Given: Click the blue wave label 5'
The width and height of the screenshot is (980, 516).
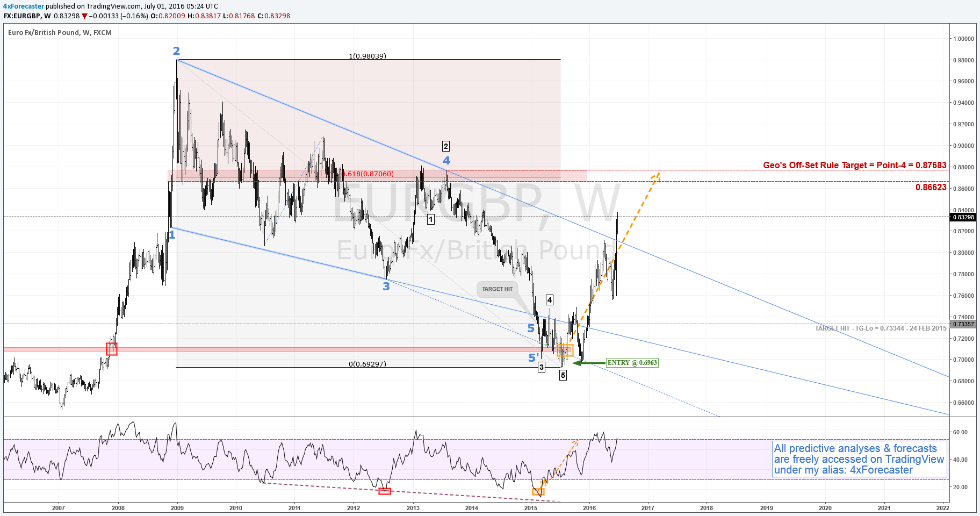Looking at the screenshot, I should 534,357.
